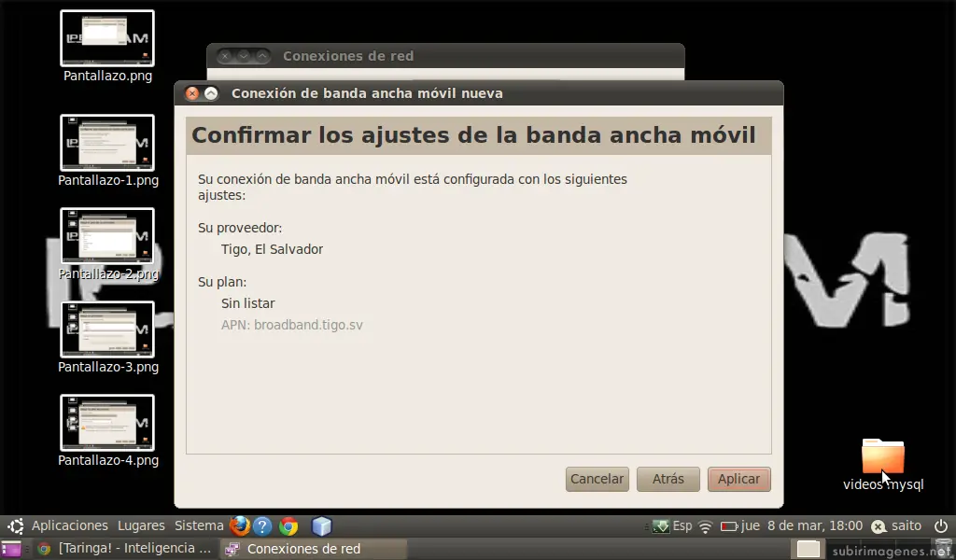
Task: Click the Su plan label
Action: (222, 282)
